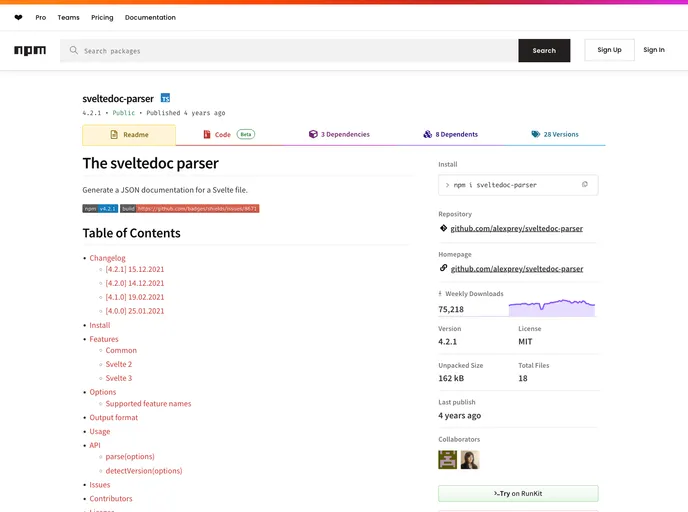Switch to the Code tab
This screenshot has height=512, width=688.
pos(229,134)
